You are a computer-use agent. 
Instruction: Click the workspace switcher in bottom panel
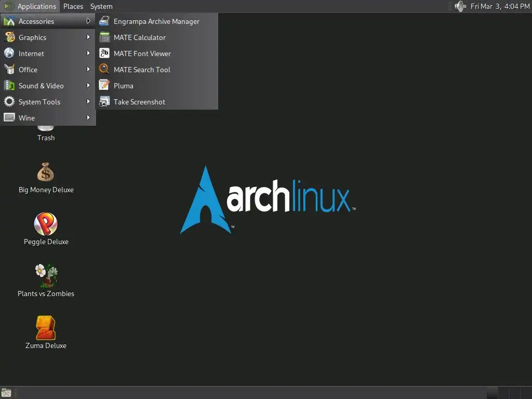pyautogui.click(x=509, y=393)
